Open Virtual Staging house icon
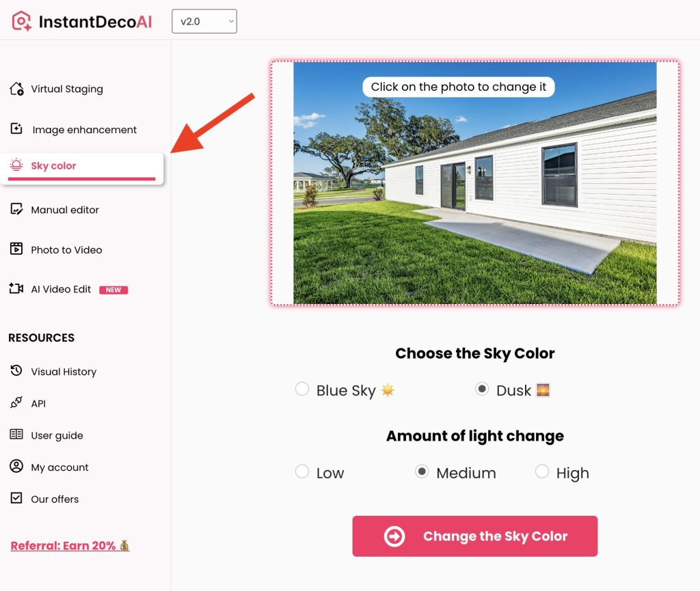 tap(16, 89)
